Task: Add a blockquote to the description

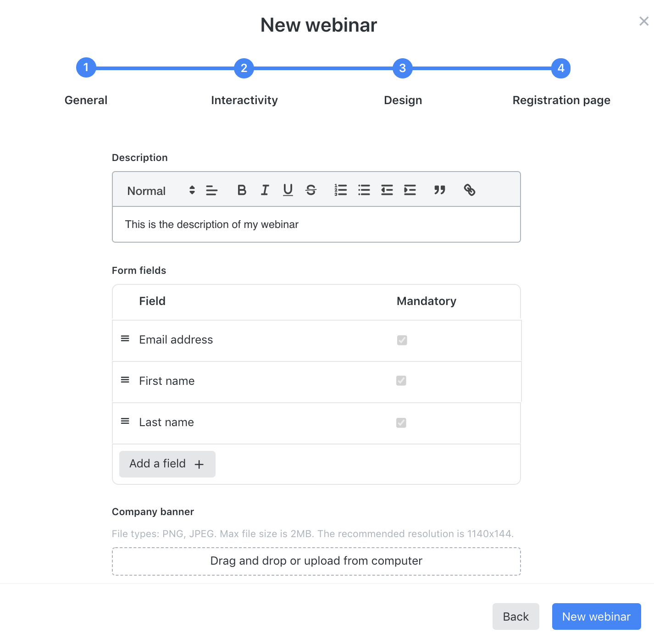Action: point(440,190)
